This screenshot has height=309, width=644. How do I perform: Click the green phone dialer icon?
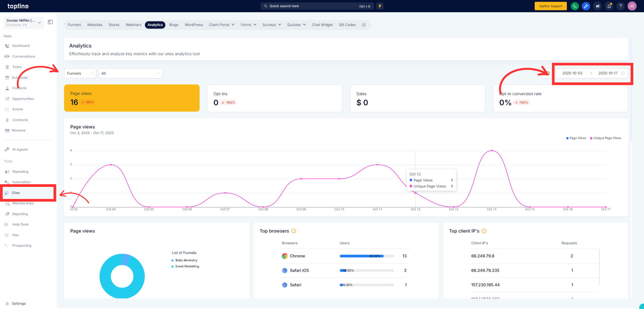click(x=575, y=6)
